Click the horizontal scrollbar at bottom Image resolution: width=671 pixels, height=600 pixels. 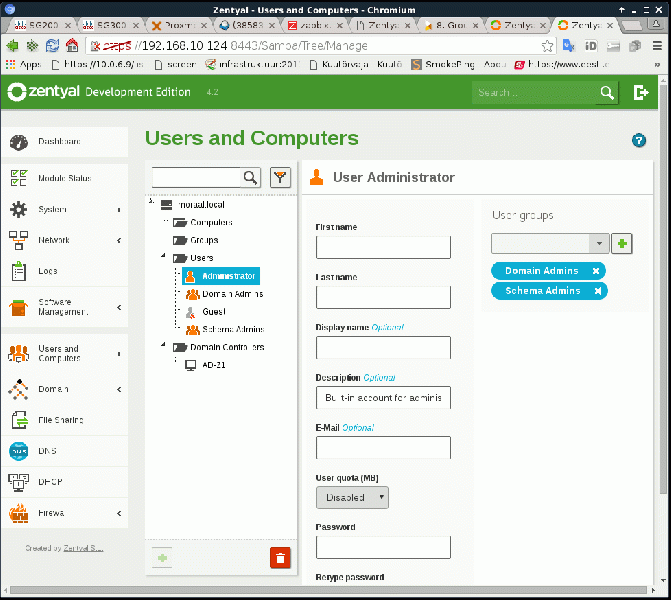tap(328, 591)
